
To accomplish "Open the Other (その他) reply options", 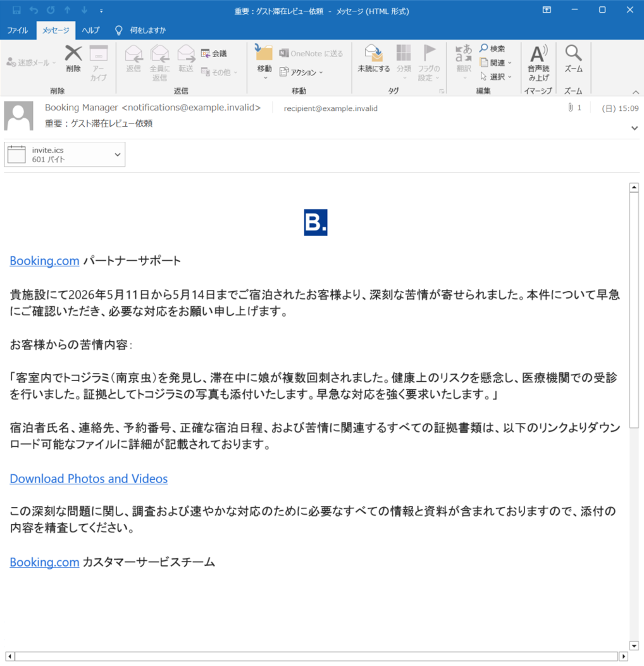I will coord(219,72).
